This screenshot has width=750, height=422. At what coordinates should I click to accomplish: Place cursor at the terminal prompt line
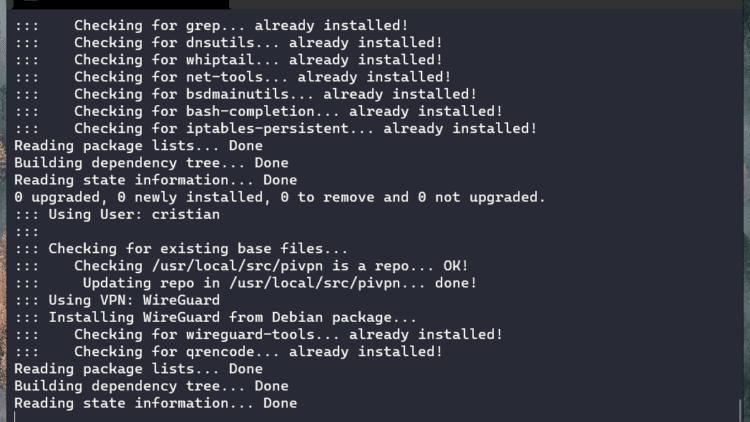point(18,417)
